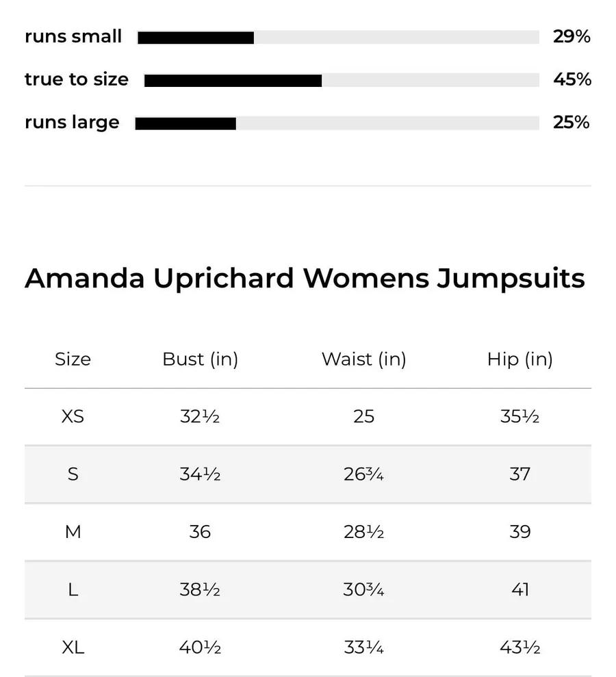Select the 29% runs small percentage
This screenshot has width=616, height=677.
tap(572, 37)
